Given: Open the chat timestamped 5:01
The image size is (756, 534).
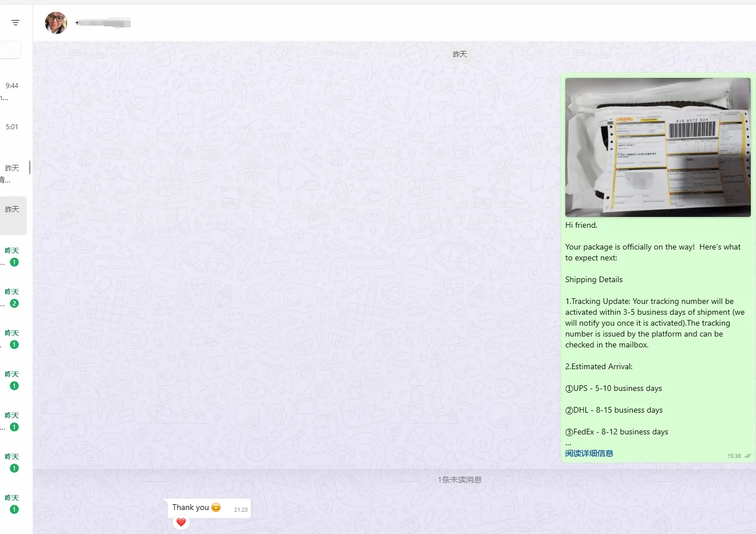Looking at the screenshot, I should 13,133.
